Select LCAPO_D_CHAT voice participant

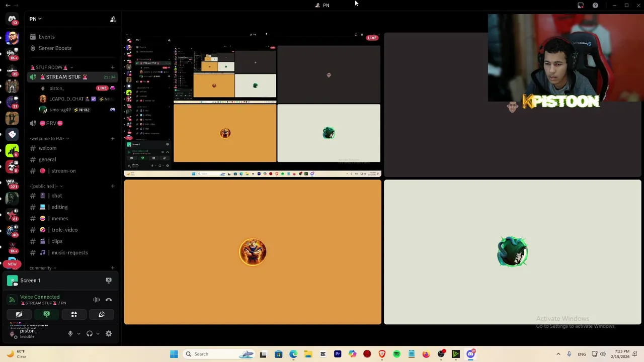pyautogui.click(x=77, y=99)
